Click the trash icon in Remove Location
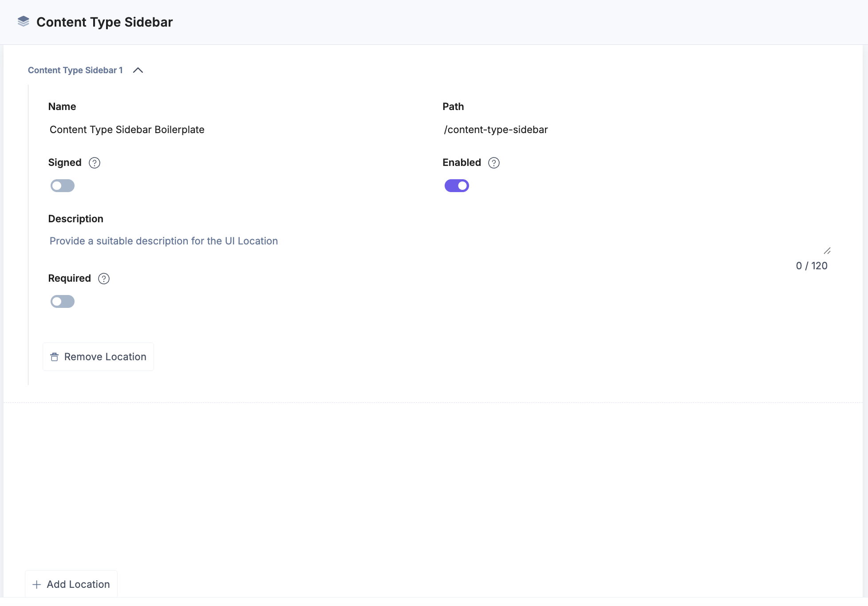This screenshot has width=868, height=606. click(x=55, y=357)
